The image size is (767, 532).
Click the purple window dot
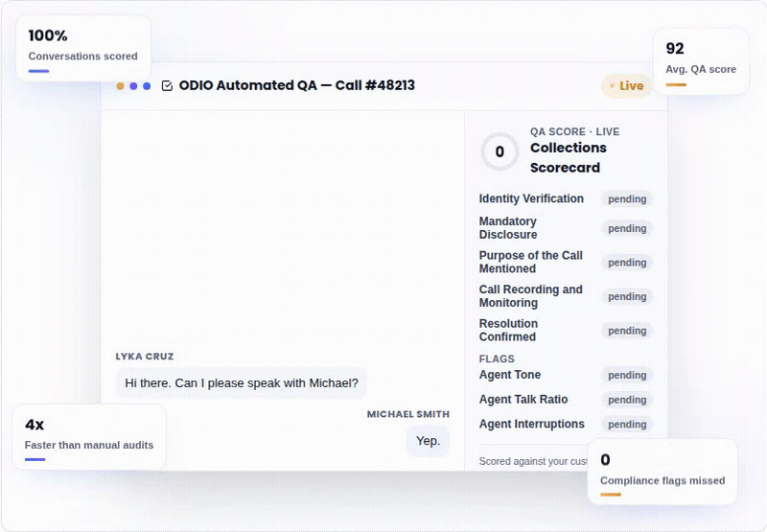pyautogui.click(x=133, y=86)
